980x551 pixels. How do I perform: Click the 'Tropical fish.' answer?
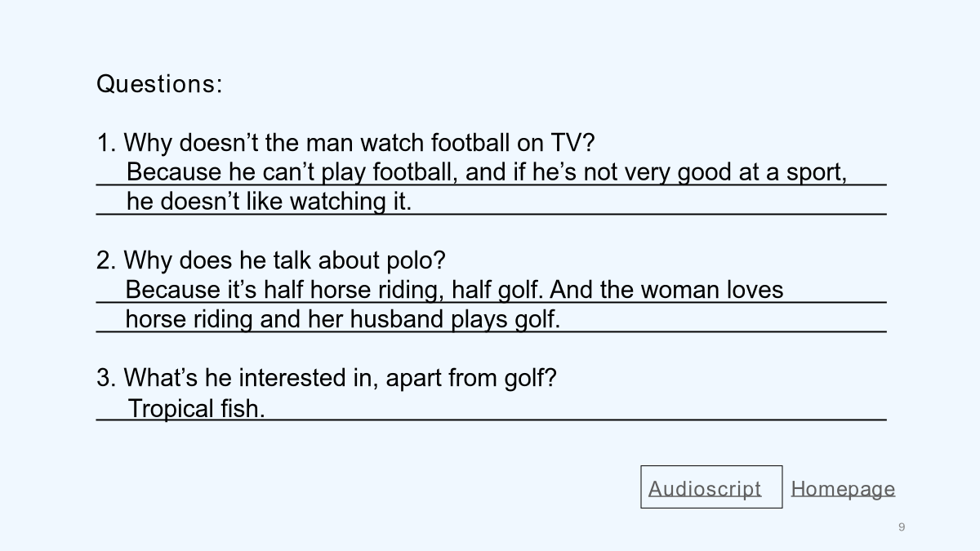pos(196,408)
